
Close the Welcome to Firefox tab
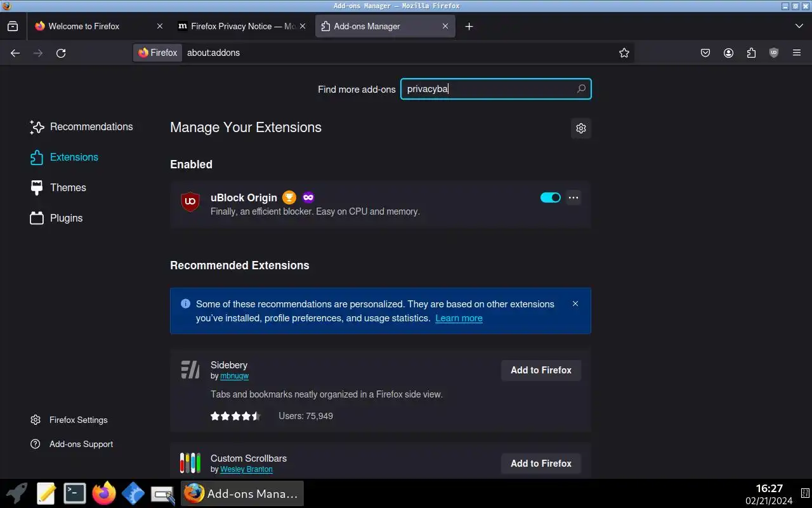pos(160,26)
